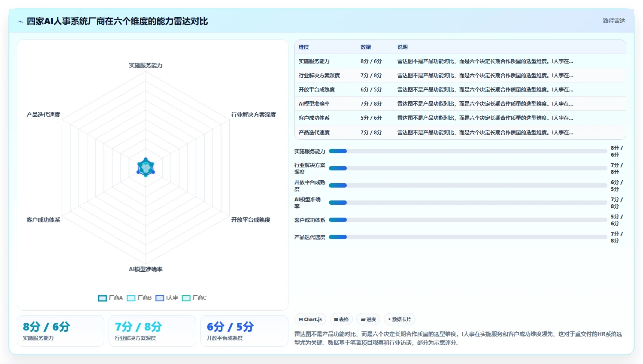Click the small icon left of the chart title
The width and height of the screenshot is (643, 364).
click(x=20, y=21)
